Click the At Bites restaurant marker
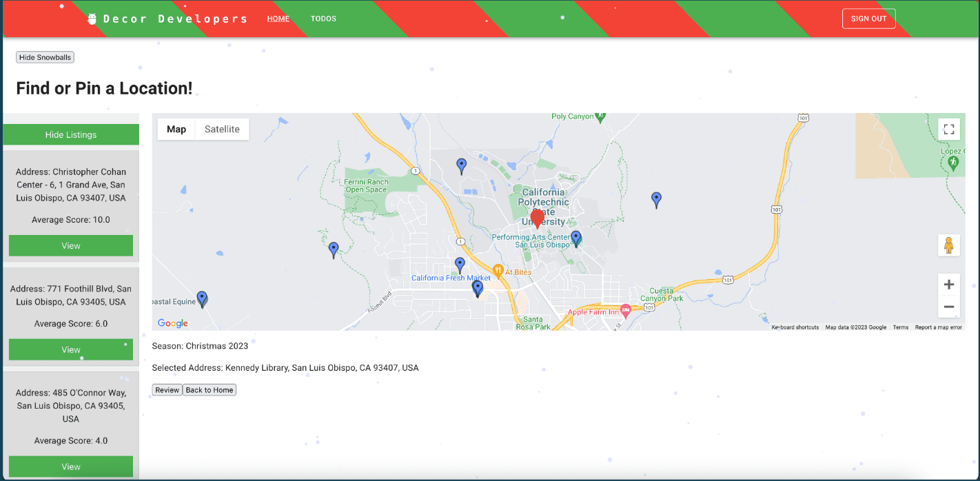Screen dimensions: 980x481 [x=498, y=271]
